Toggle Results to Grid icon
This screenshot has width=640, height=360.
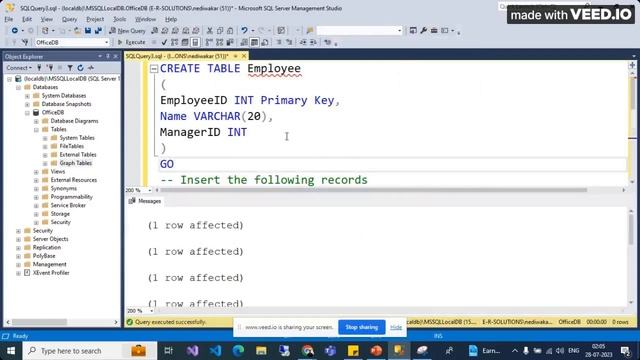tap(254, 42)
